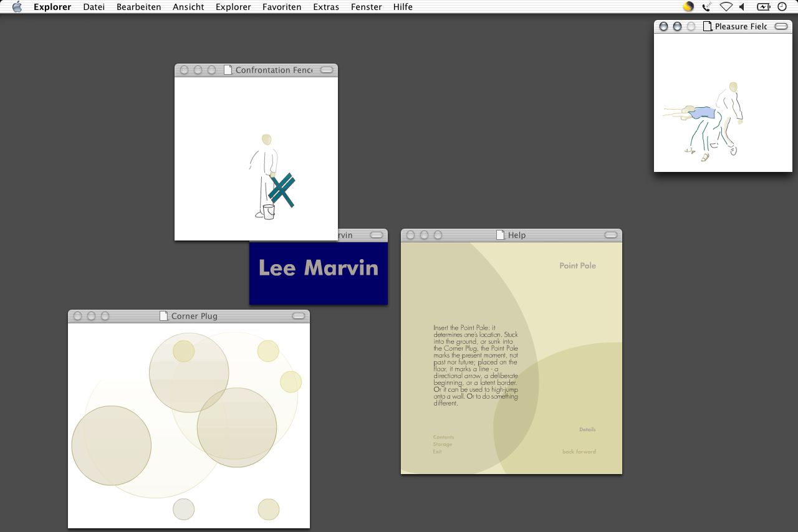Click the Corner Plug document icon
Viewport: 798px width, 532px height.
(164, 316)
